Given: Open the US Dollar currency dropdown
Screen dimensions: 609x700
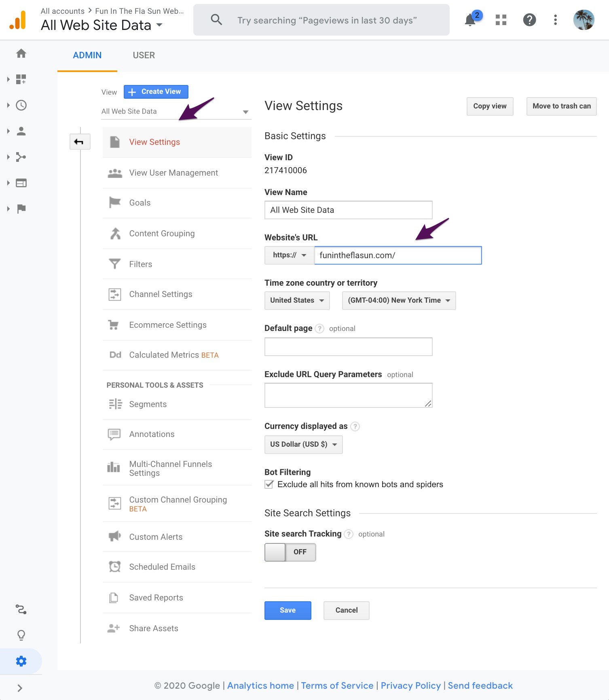Looking at the screenshot, I should 303,445.
